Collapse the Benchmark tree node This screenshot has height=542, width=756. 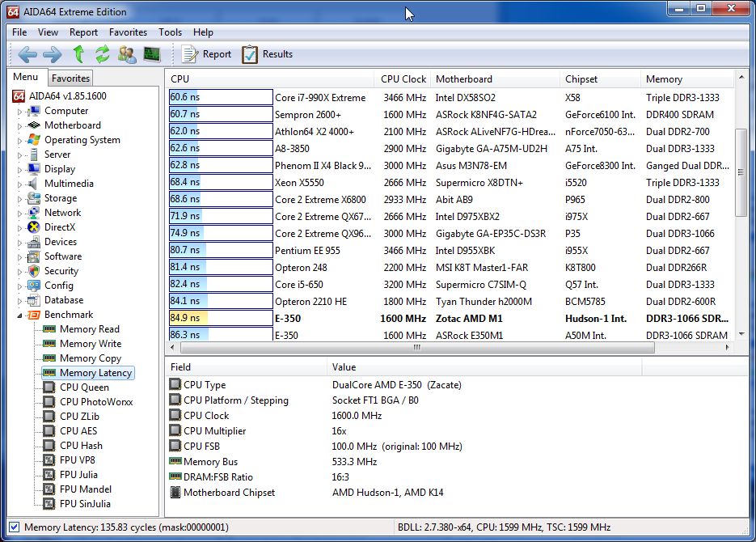pos(20,315)
